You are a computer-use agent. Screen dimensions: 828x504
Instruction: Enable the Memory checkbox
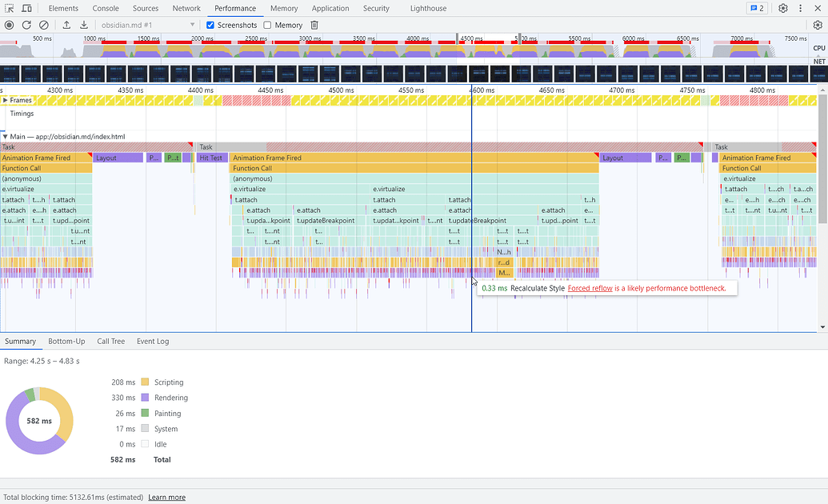coord(267,25)
